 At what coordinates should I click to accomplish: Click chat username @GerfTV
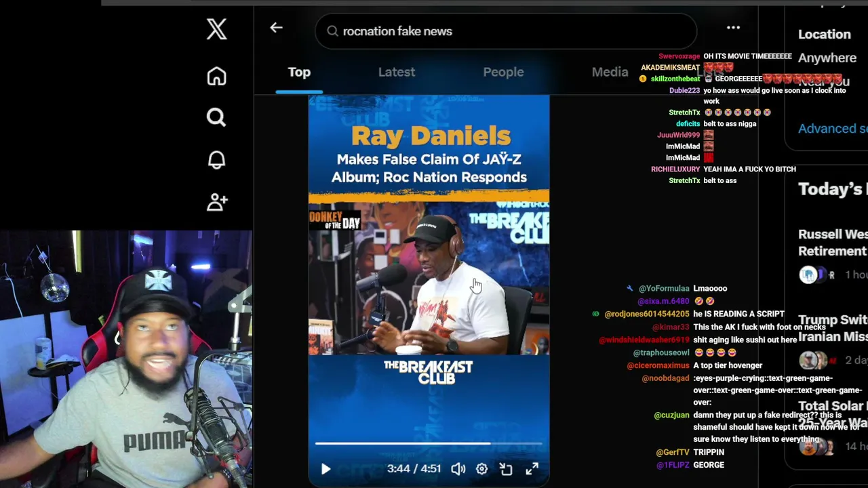[673, 452]
